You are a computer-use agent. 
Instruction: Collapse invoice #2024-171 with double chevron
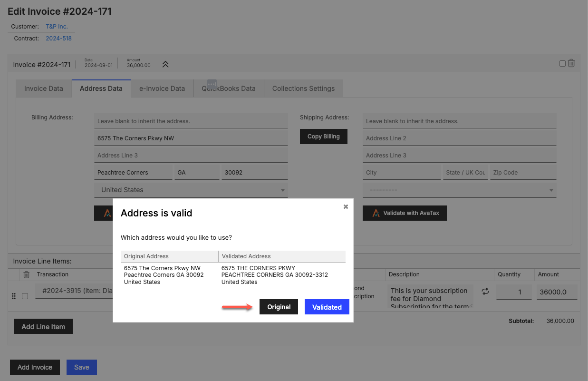(x=165, y=64)
